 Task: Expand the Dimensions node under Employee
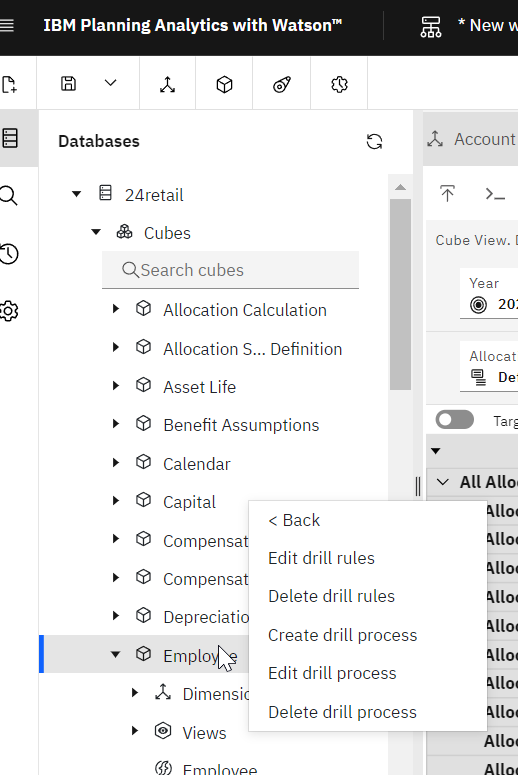(134, 692)
